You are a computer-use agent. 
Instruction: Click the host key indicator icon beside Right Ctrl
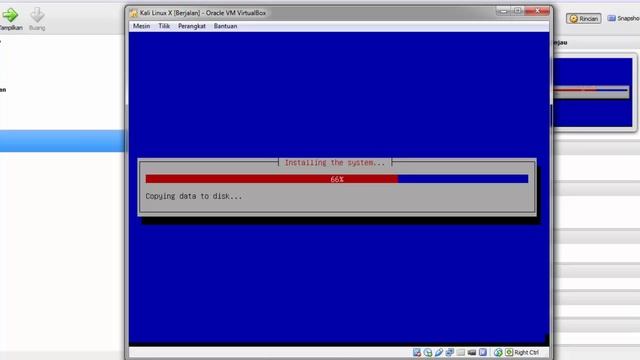[509, 352]
